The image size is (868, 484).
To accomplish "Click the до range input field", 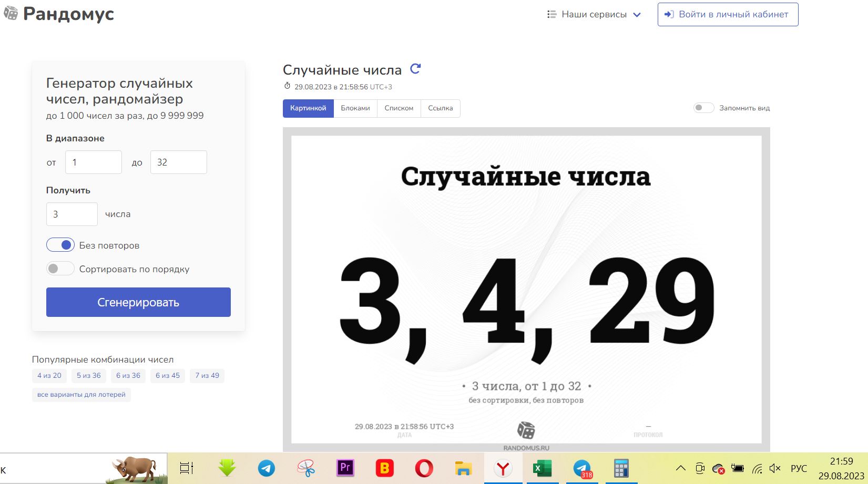I will point(179,162).
